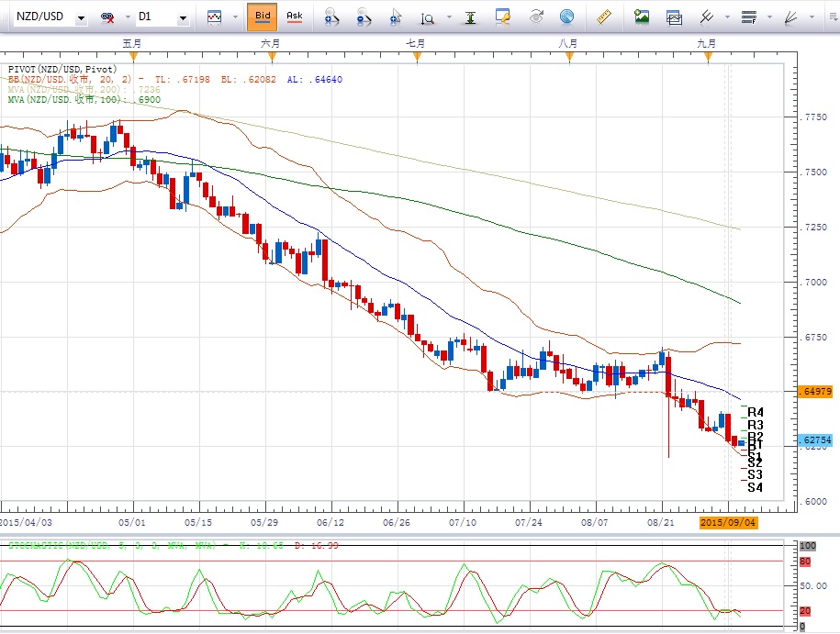
Task: Click the 07/24 date axis label
Action: point(529,522)
